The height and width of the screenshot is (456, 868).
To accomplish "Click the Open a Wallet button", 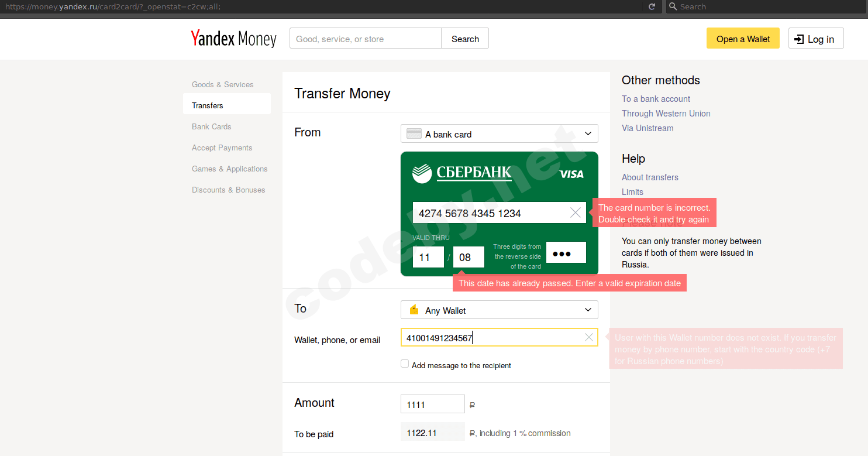I will 743,39.
